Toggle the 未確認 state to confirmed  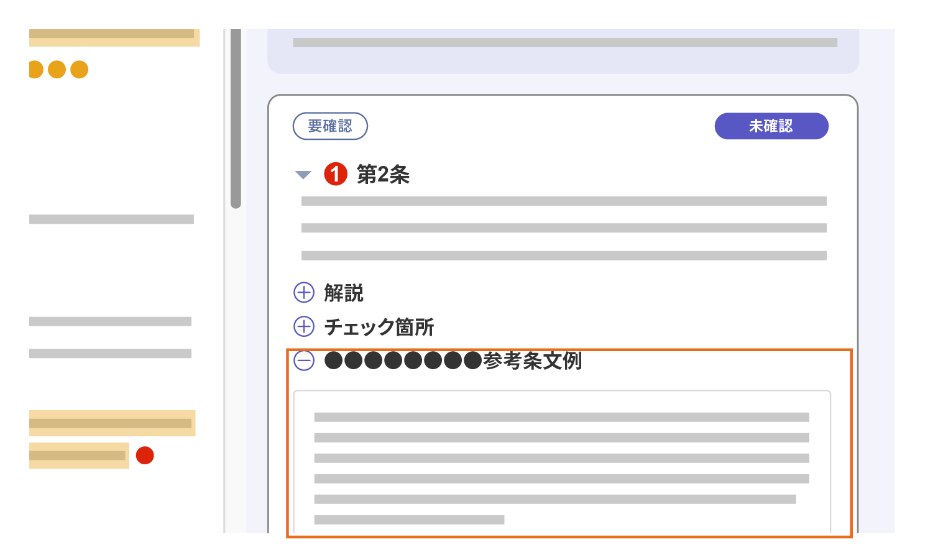click(771, 126)
